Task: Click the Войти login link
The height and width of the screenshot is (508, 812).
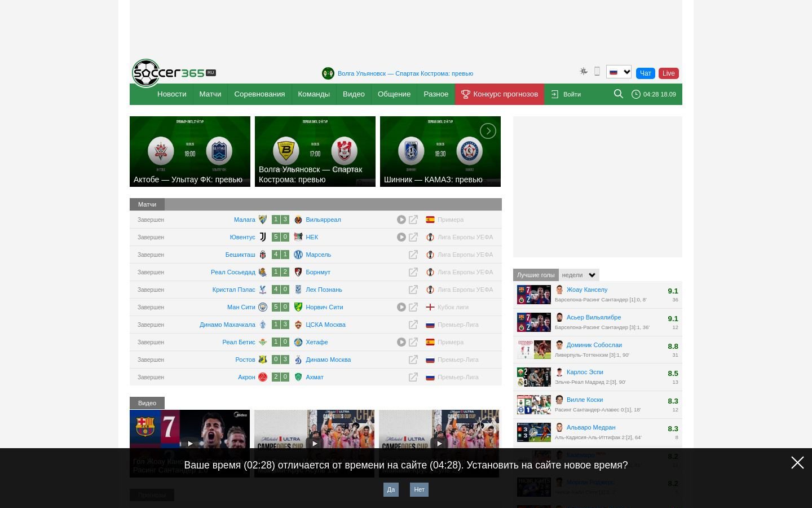Action: coord(566,94)
